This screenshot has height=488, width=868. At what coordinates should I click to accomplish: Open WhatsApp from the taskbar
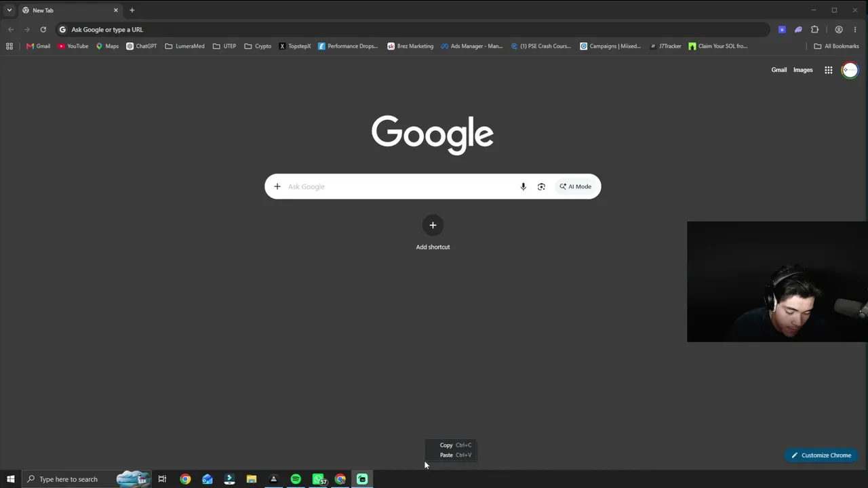[x=318, y=479]
